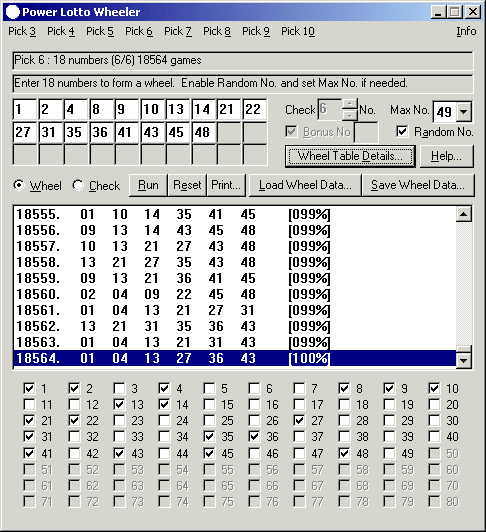This screenshot has width=486, height=532.
Task: Click the number box containing 27
Action: pos(24,132)
